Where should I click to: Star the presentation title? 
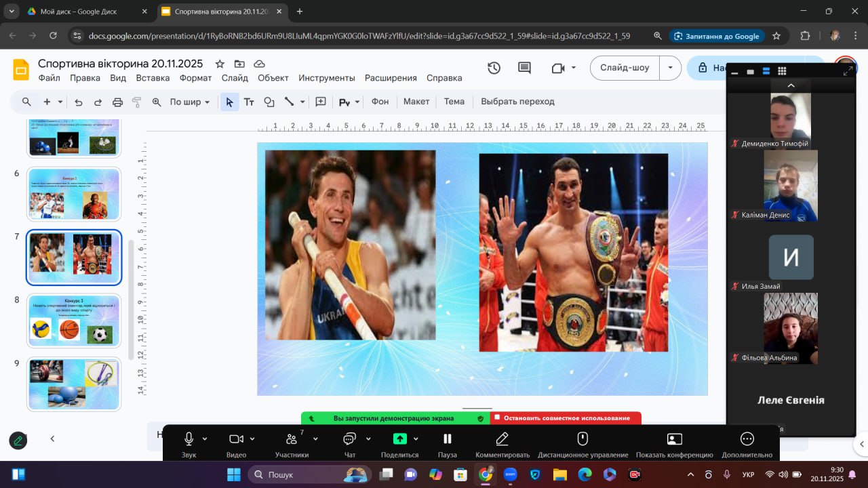coord(220,64)
